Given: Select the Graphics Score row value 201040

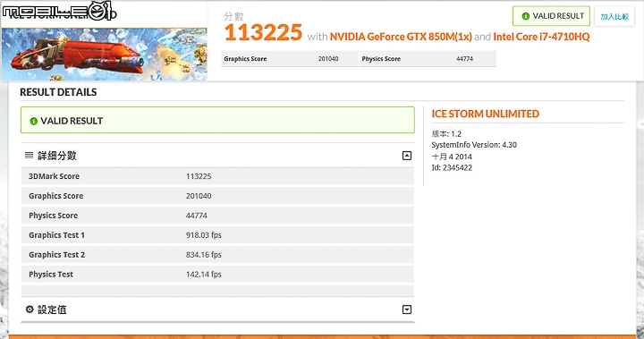Looking at the screenshot, I should pyautogui.click(x=199, y=196).
